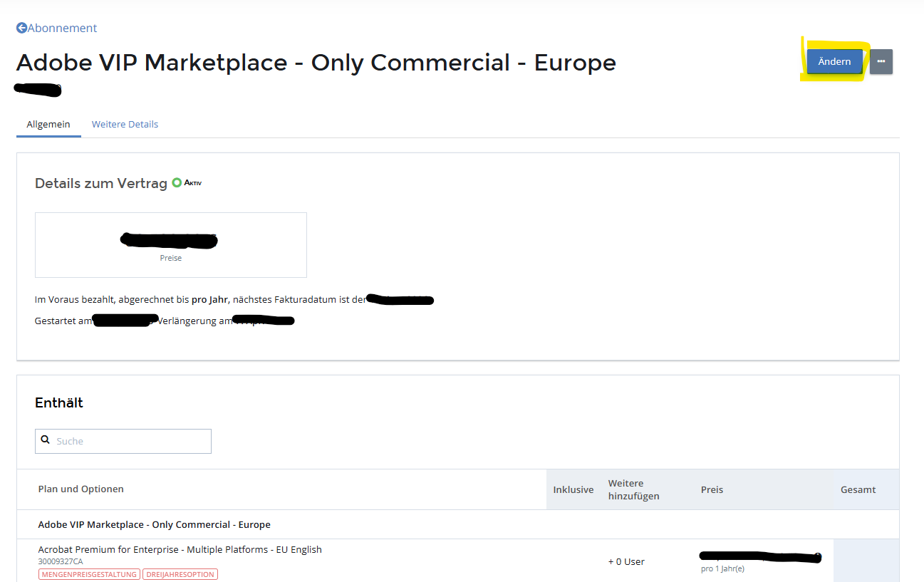Screen dimensions: 924x582
Task: Click the Preise label in contract box
Action: [170, 258]
